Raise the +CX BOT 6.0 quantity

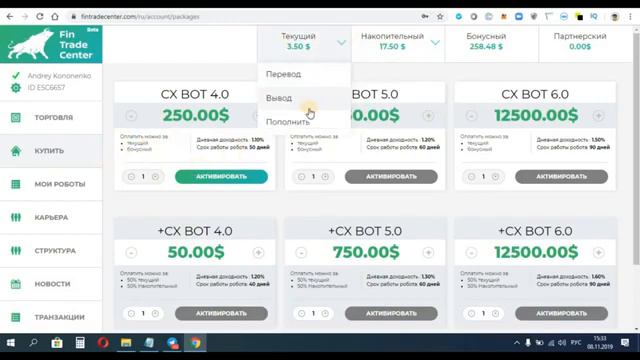[x=495, y=313]
